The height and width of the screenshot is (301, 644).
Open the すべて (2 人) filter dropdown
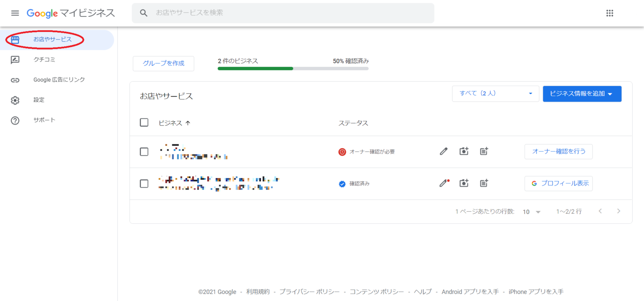pos(495,94)
